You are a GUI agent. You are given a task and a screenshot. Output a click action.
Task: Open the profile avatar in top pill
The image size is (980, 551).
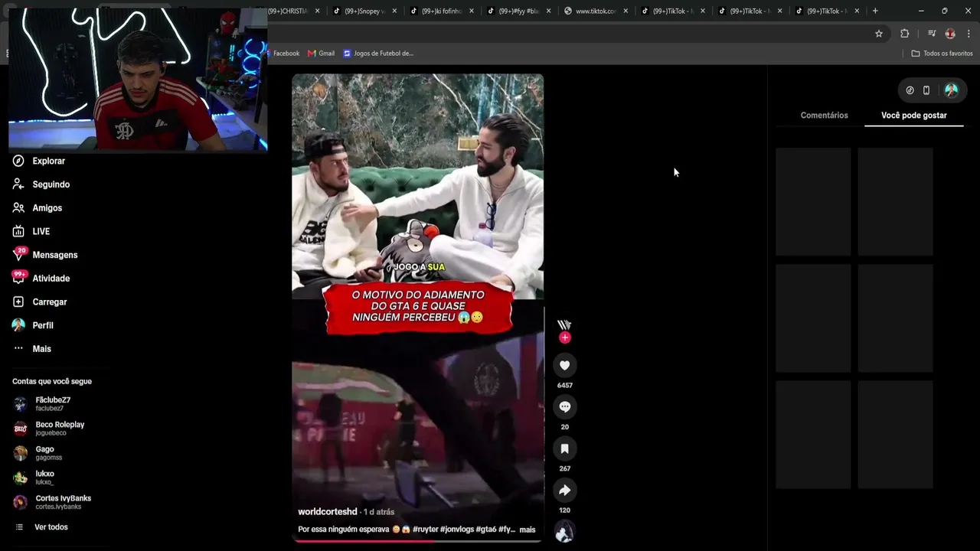coord(951,90)
